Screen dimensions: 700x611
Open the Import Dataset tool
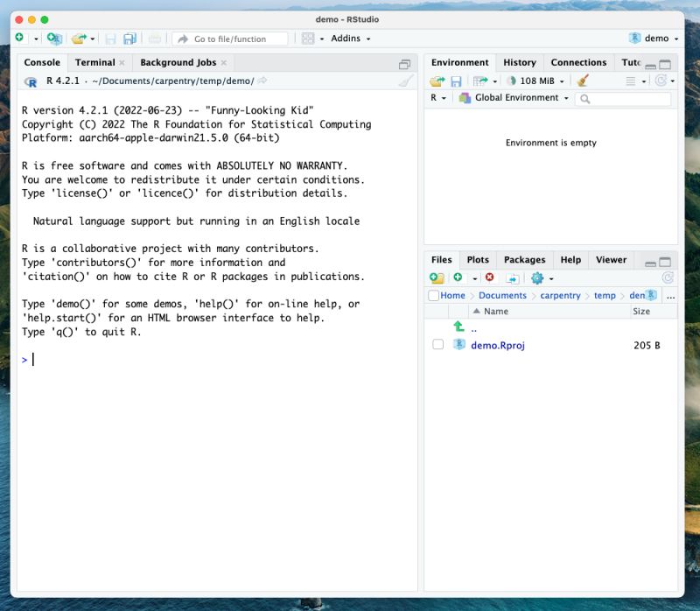[479, 81]
